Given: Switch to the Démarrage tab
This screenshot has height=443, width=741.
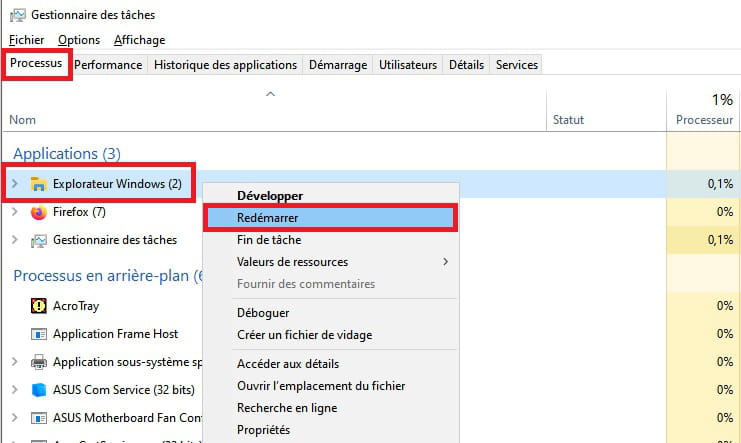Looking at the screenshot, I should click(338, 65).
